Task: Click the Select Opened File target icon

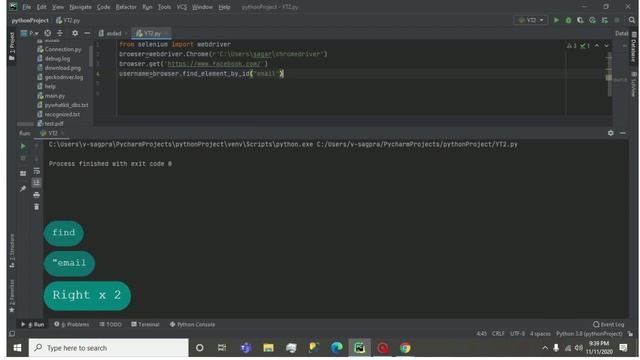Action: point(48,33)
